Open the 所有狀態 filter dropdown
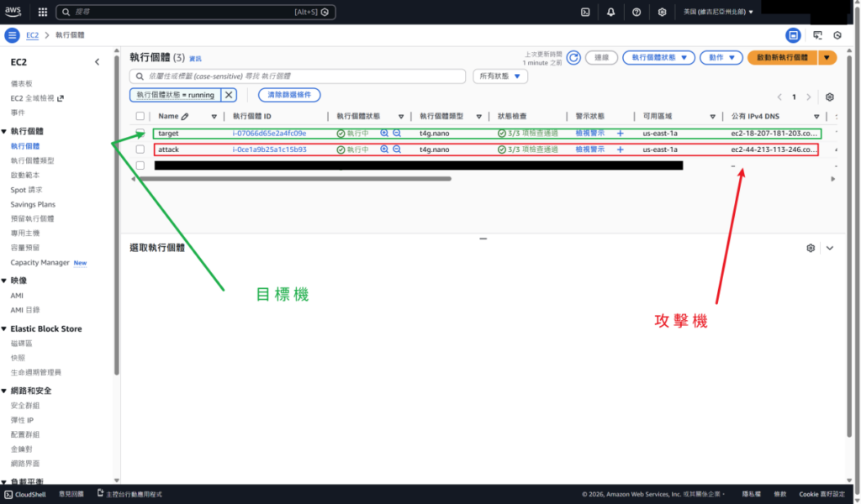Viewport: 861px width, 504px height. (x=500, y=76)
